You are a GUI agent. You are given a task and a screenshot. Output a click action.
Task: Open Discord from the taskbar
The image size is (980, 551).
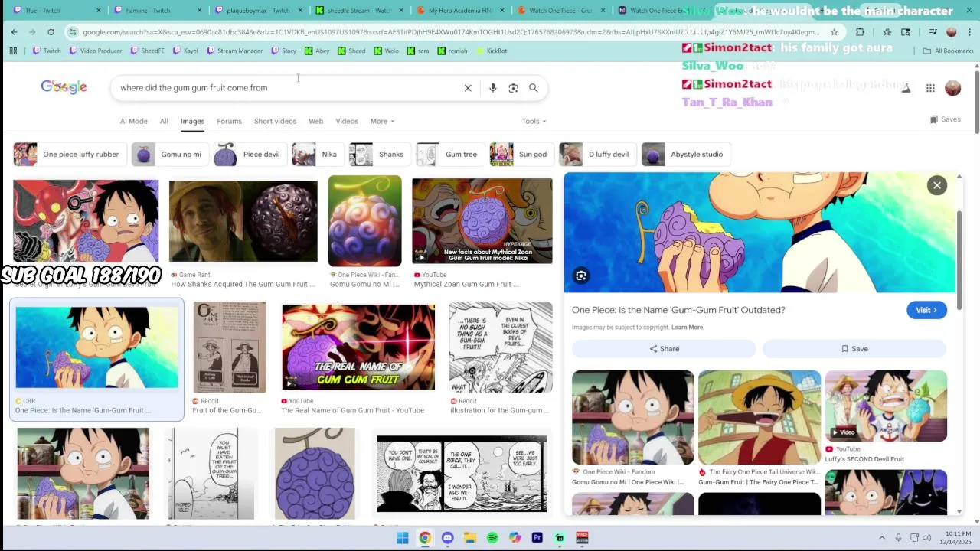click(447, 538)
